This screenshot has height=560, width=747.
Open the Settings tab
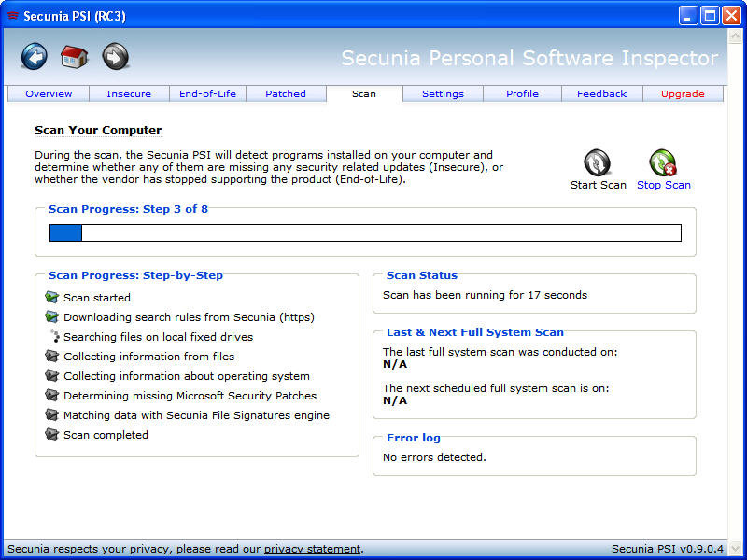(x=443, y=94)
